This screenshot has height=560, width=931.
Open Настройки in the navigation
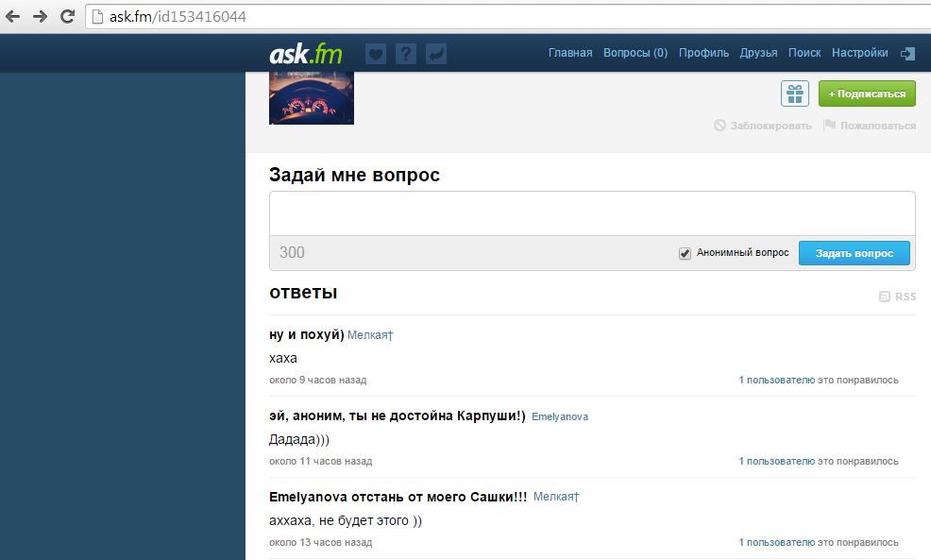pos(860,53)
